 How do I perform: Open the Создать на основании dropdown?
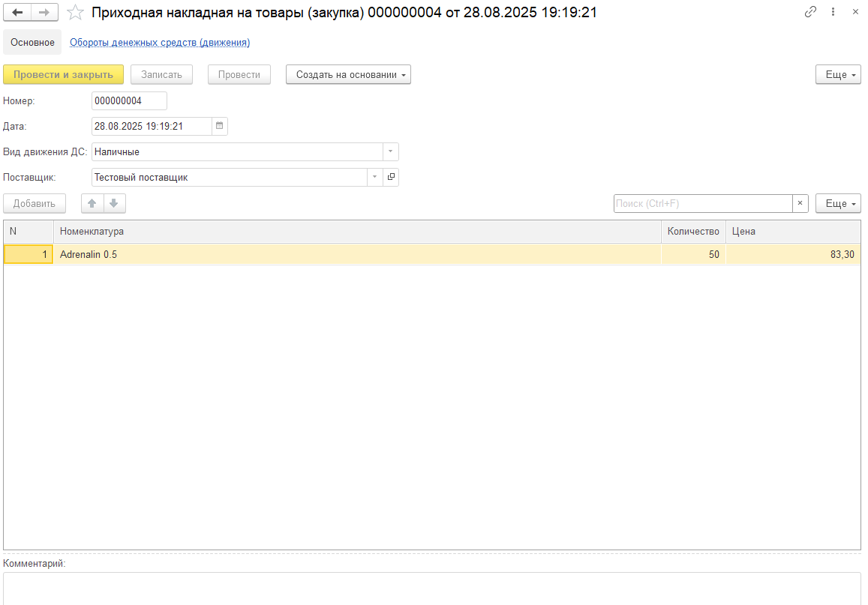348,74
